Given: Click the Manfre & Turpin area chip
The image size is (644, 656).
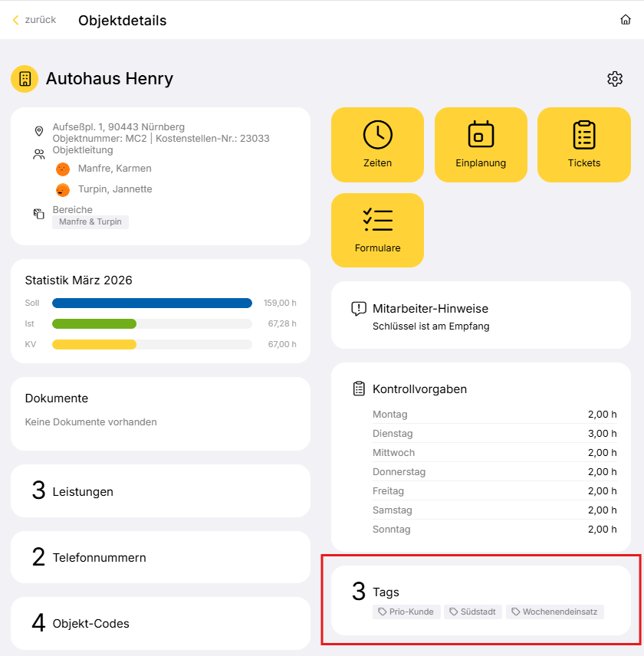Looking at the screenshot, I should point(90,222).
